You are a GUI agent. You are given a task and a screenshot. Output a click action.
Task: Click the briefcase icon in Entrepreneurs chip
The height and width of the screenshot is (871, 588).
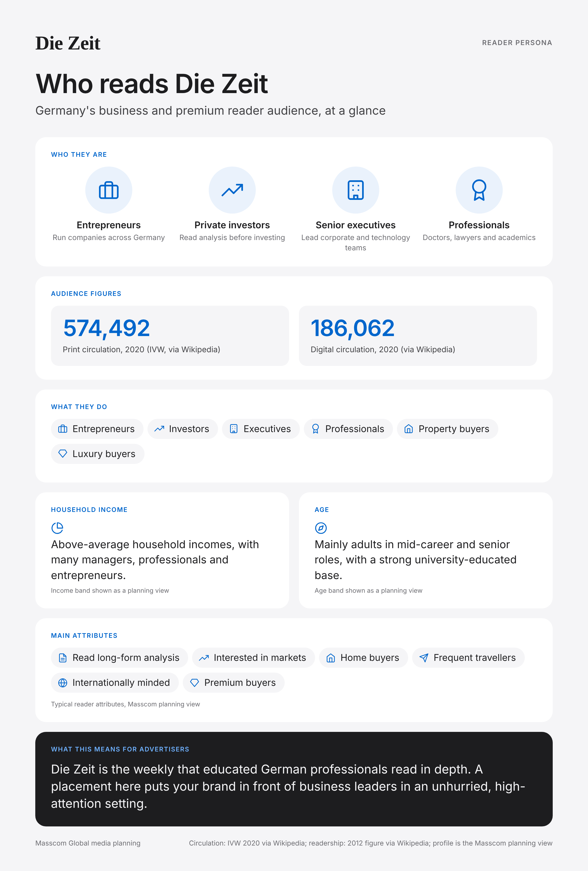tap(62, 429)
